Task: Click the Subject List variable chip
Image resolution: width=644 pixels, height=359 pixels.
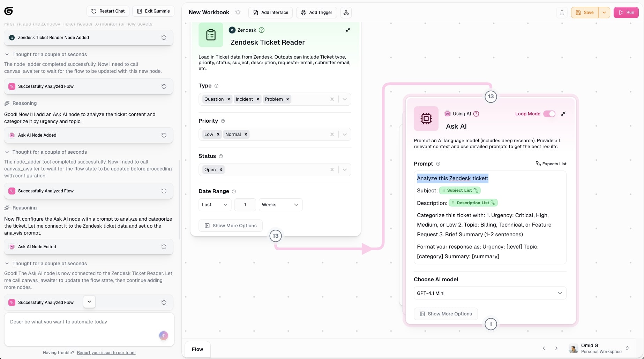Action: 460,190
